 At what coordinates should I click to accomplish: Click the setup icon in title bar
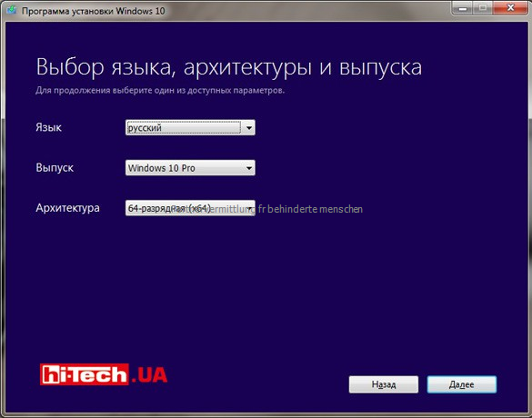click(12, 10)
